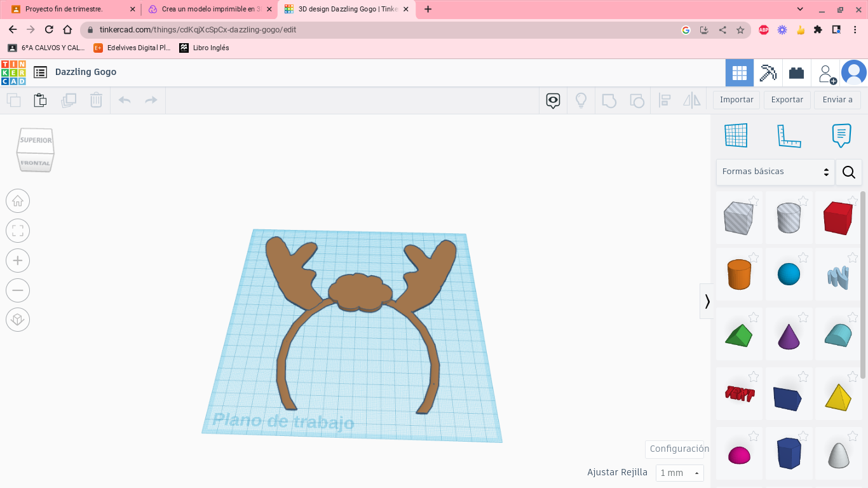Open the Ajustar Rejilla 1 mm dropdown
This screenshot has height=488, width=868.
[679, 473]
